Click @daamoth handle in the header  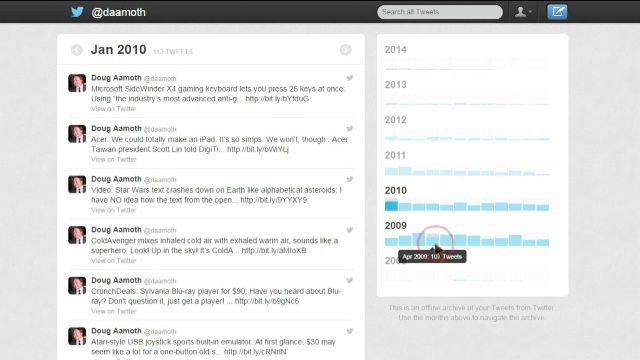[x=118, y=12]
